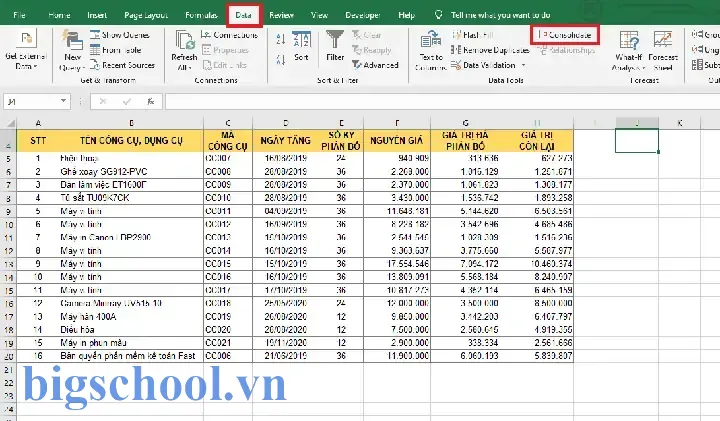The height and width of the screenshot is (421, 720).
Task: Select cell Tủ sắt TU09K7CK
Action: 131,198
